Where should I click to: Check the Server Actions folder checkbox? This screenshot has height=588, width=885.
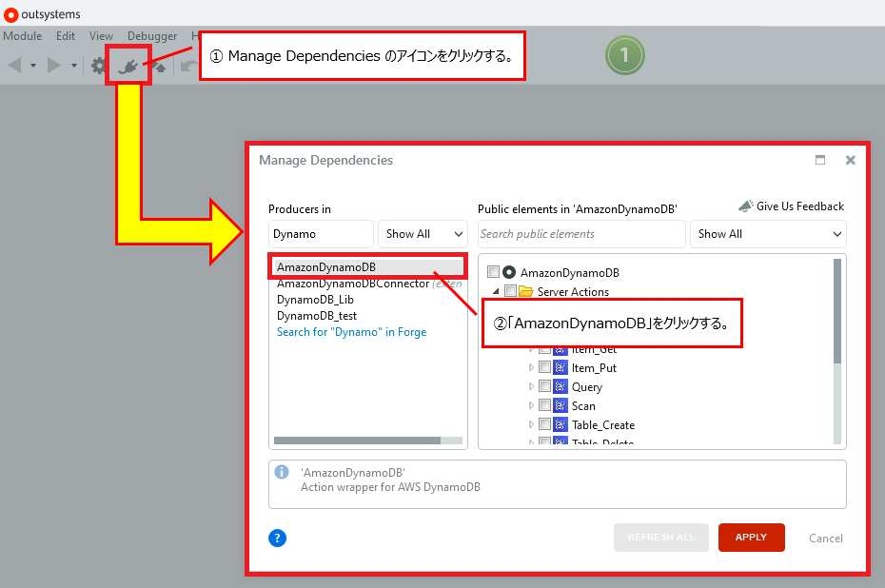pos(511,289)
